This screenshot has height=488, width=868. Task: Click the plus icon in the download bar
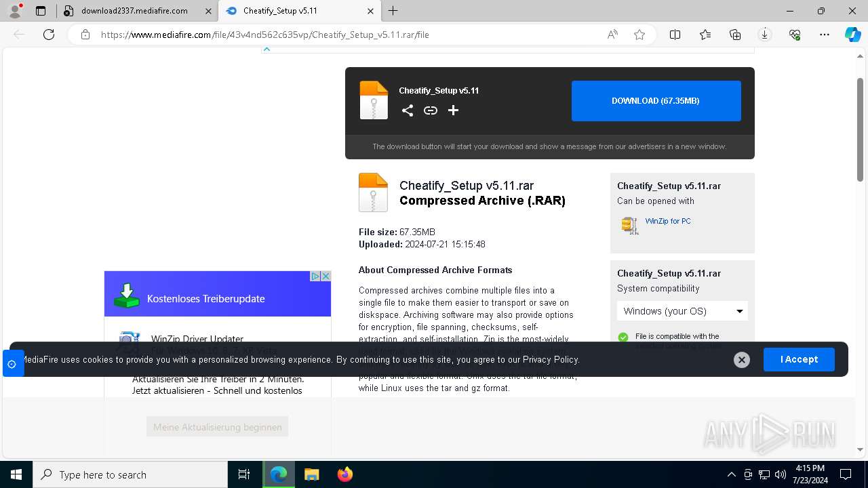(x=454, y=110)
